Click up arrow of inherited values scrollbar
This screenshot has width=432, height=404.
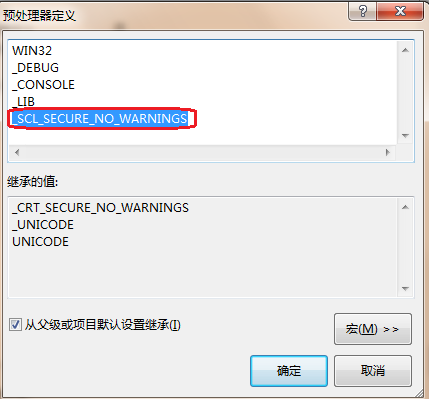point(405,207)
